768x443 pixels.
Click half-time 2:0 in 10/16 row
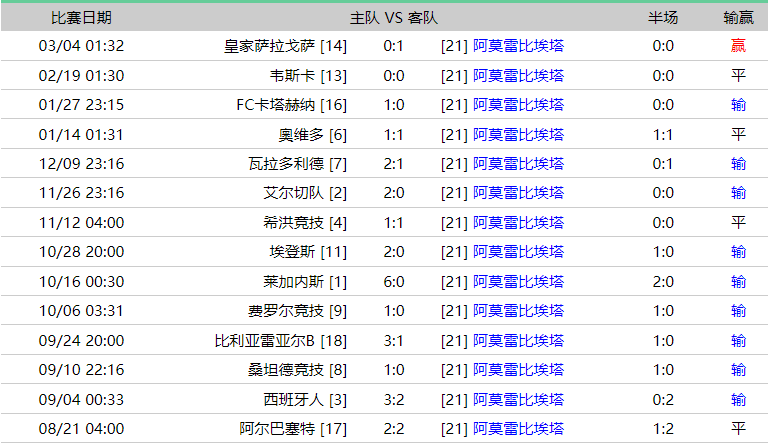tap(663, 281)
